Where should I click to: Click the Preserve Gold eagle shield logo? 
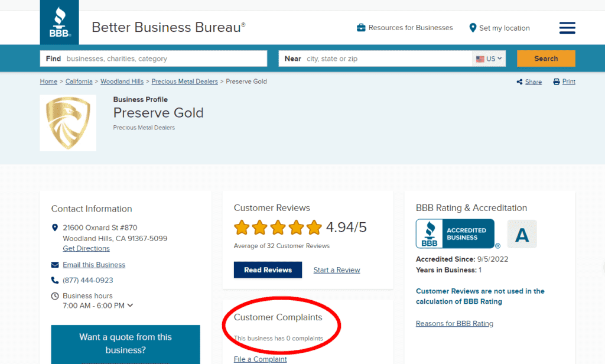coord(67,123)
